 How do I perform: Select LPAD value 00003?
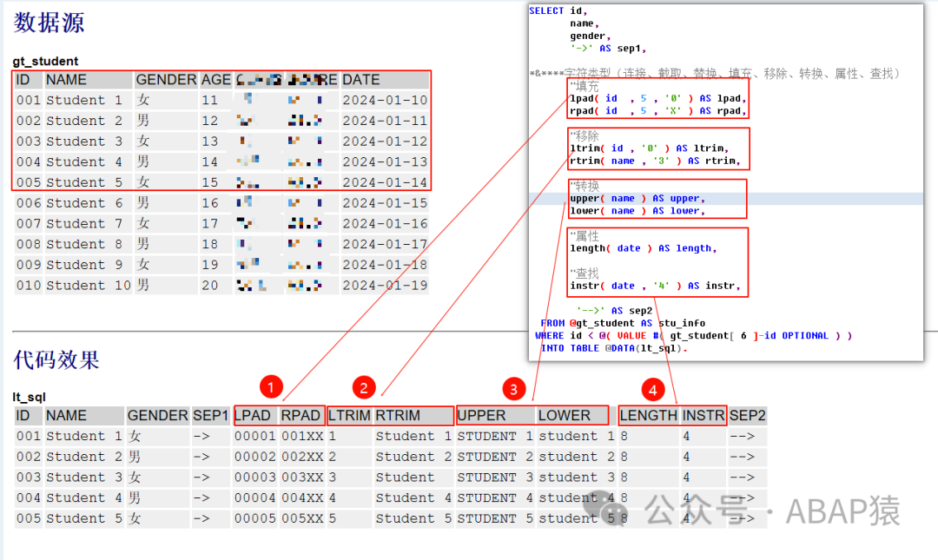click(x=255, y=477)
